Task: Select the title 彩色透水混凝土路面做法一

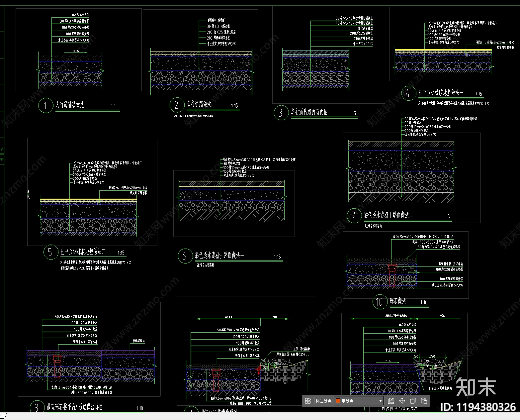Action: point(219,256)
